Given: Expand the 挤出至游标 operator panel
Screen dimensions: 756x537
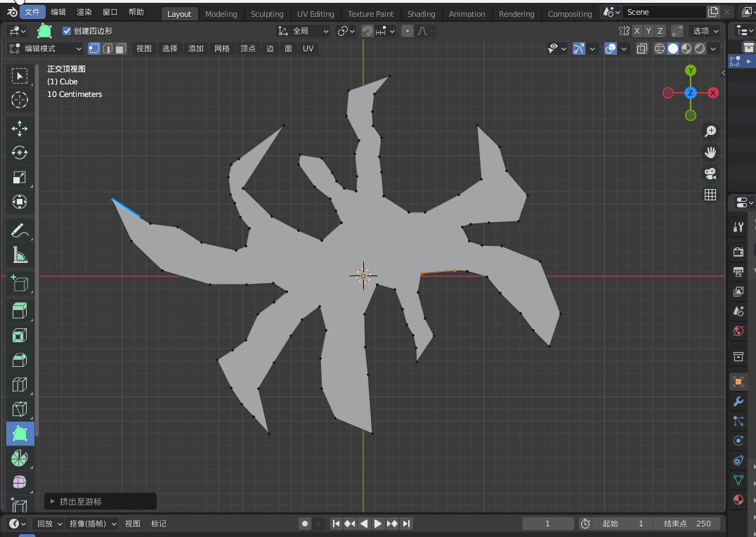Looking at the screenshot, I should click(100, 502).
